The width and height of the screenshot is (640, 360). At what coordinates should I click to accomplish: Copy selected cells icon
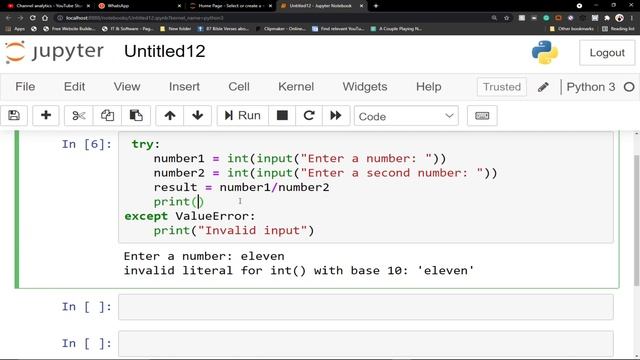(x=107, y=116)
